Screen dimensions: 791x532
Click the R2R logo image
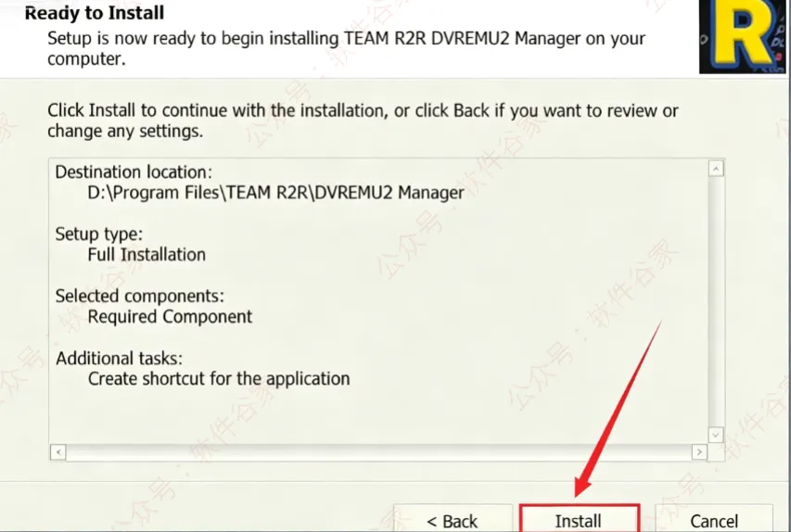click(743, 36)
